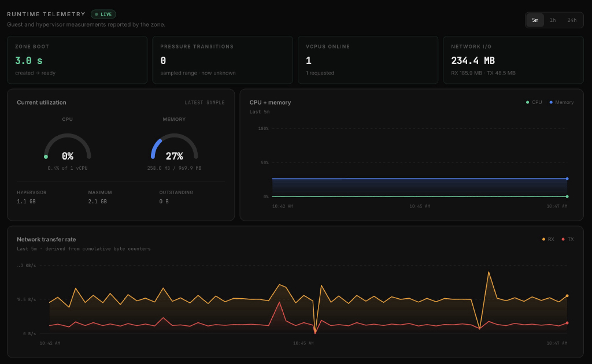Viewport: 592px width, 364px height.
Task: Switch time range to 1h
Action: (552, 20)
